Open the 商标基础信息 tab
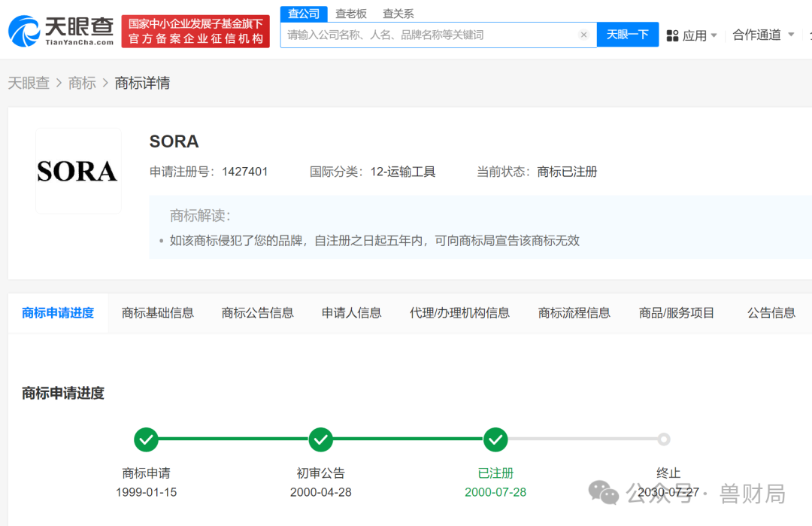 (158, 313)
